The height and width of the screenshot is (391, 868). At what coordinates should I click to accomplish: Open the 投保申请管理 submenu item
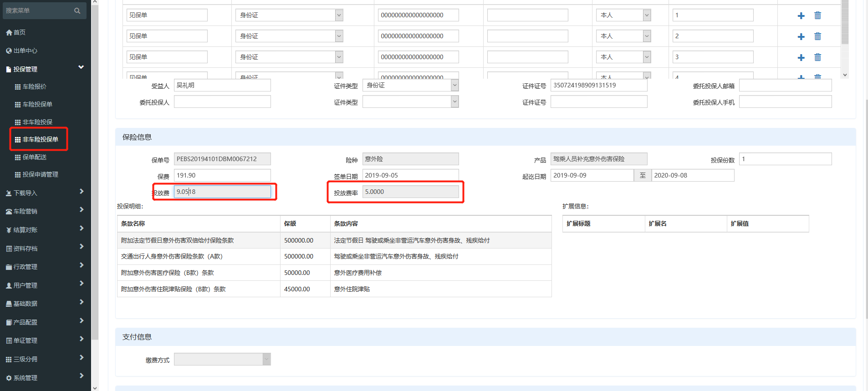[41, 174]
